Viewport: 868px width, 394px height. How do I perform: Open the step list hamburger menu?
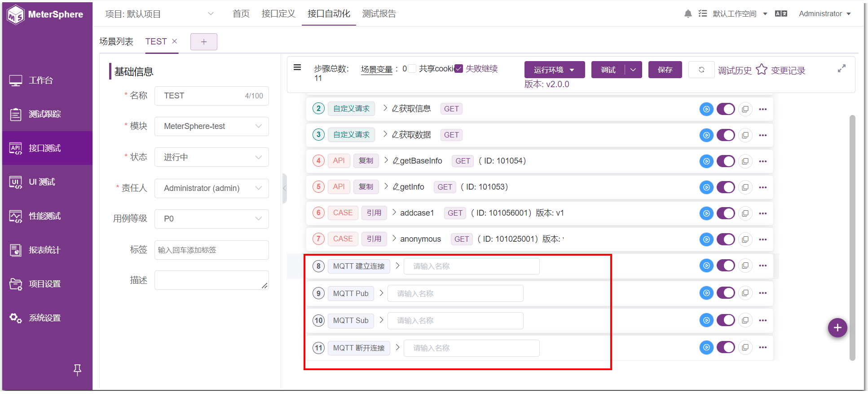(297, 67)
